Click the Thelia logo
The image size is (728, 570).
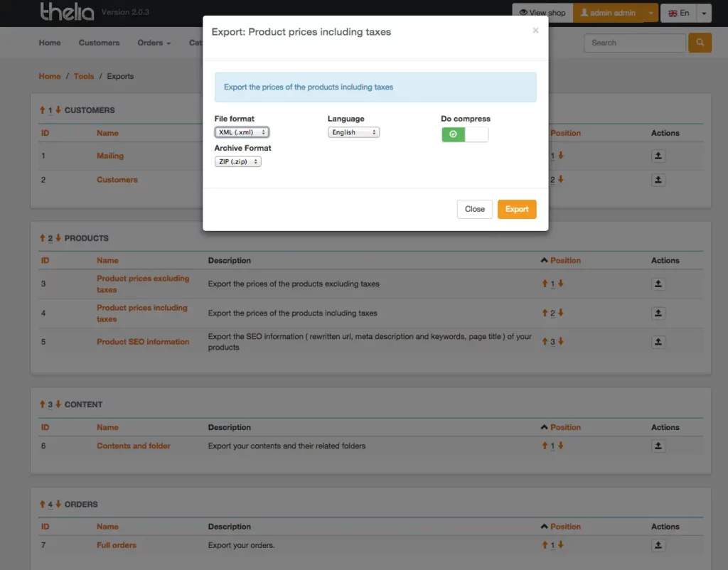coord(67,11)
